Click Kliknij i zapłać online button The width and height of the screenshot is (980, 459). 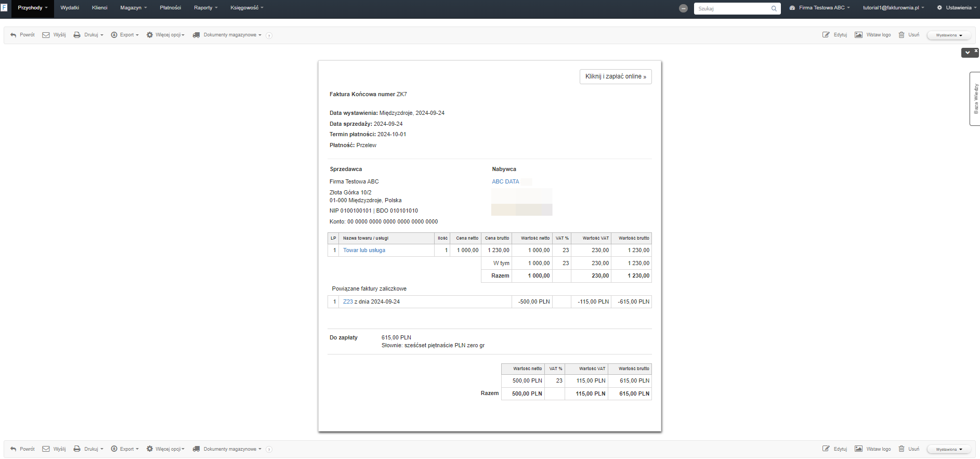(x=616, y=76)
